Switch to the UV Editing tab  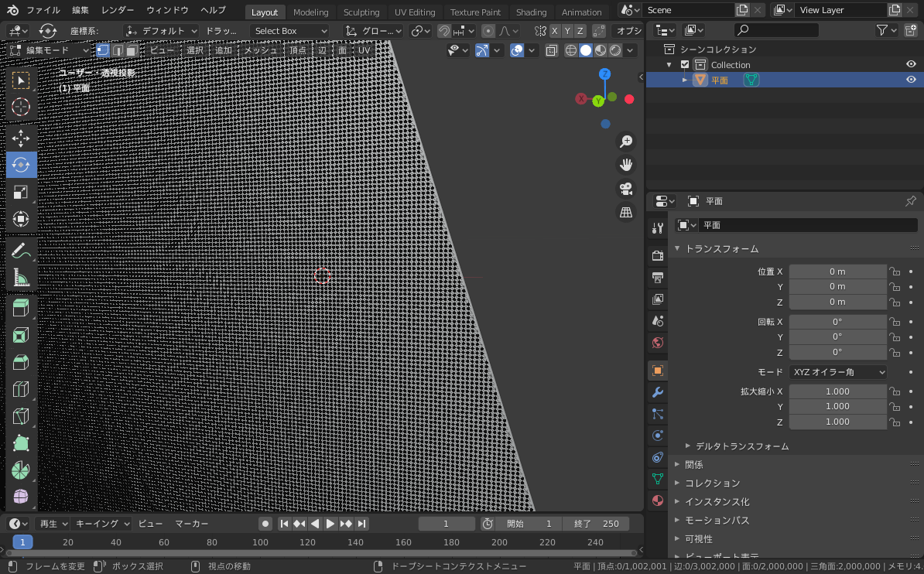pyautogui.click(x=415, y=12)
